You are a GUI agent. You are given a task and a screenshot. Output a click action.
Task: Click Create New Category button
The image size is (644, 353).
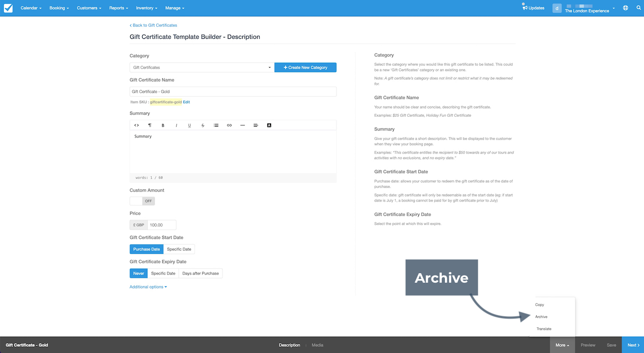point(305,68)
